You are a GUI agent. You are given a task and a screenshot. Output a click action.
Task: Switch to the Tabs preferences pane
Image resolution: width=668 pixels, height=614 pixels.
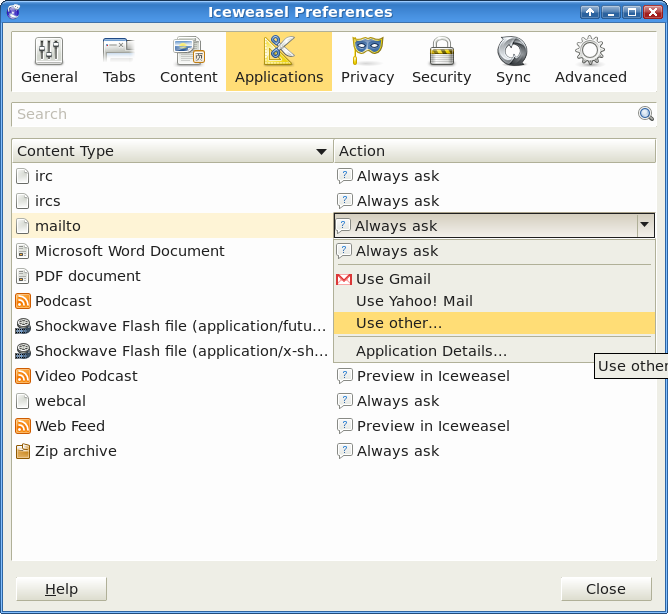tap(119, 61)
